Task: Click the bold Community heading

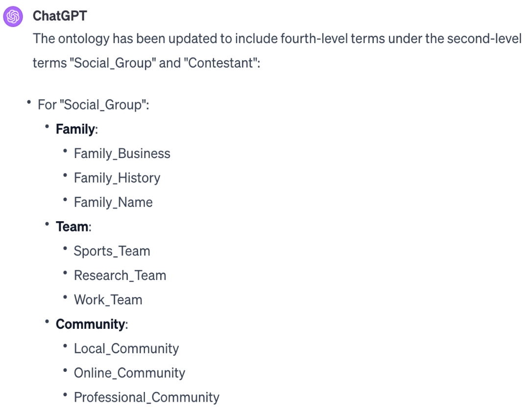Action: [x=90, y=324]
